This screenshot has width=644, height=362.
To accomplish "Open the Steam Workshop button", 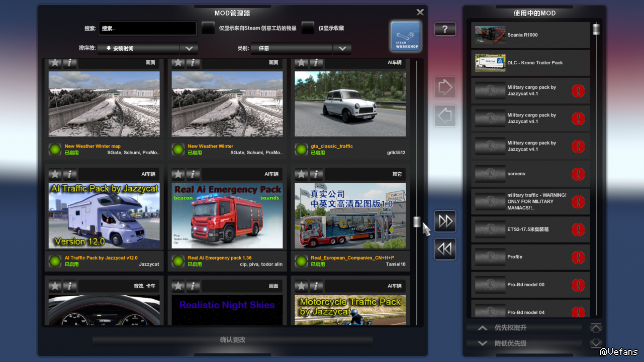I will point(405,36).
